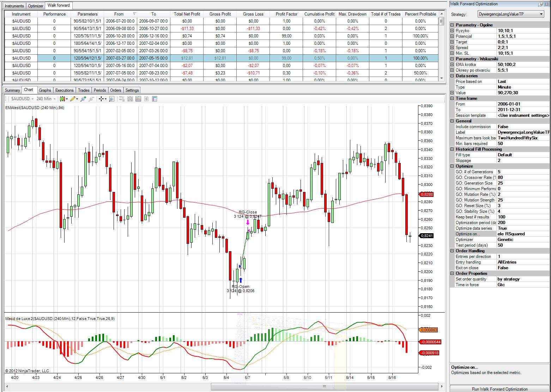This screenshot has width=551, height=392.
Task: Click the zoom in magnifier icon
Action: click(83, 99)
